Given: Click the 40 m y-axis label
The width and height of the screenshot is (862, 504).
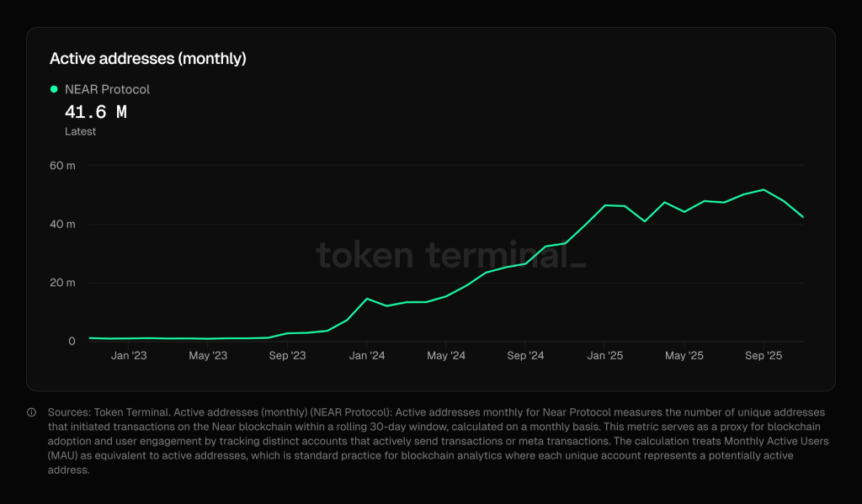Looking at the screenshot, I should click(62, 225).
